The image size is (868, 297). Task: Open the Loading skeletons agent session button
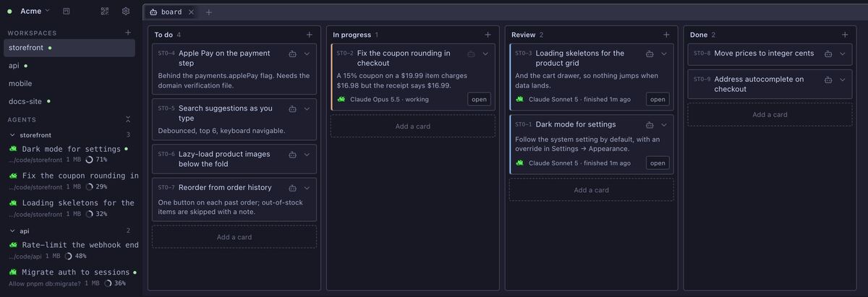pyautogui.click(x=658, y=99)
